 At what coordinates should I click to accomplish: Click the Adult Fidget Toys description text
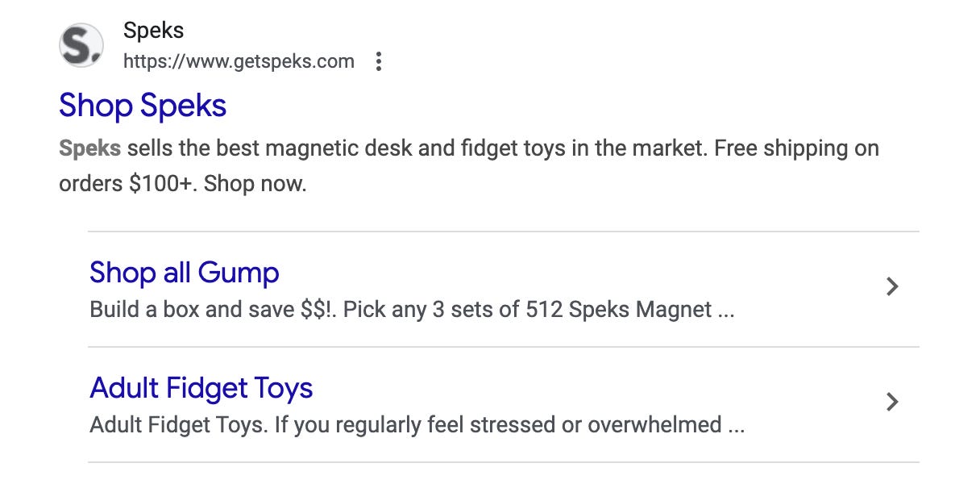click(416, 424)
